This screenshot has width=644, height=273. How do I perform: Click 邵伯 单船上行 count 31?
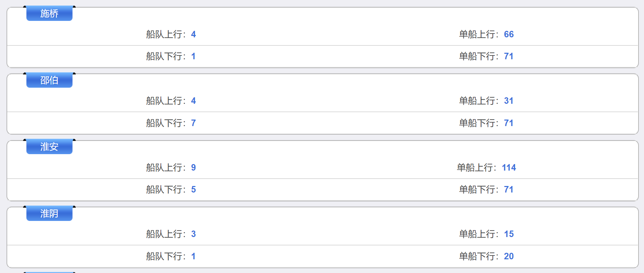pyautogui.click(x=509, y=101)
